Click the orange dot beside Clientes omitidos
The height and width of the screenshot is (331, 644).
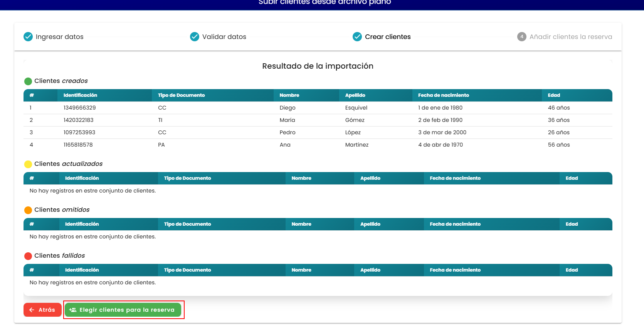(x=28, y=210)
